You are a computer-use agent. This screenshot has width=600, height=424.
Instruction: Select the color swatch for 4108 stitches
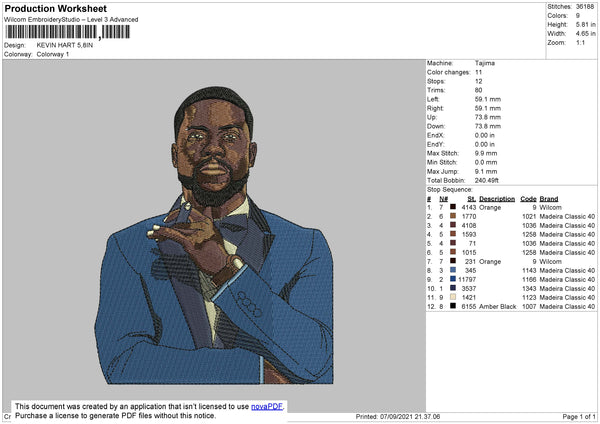(453, 225)
